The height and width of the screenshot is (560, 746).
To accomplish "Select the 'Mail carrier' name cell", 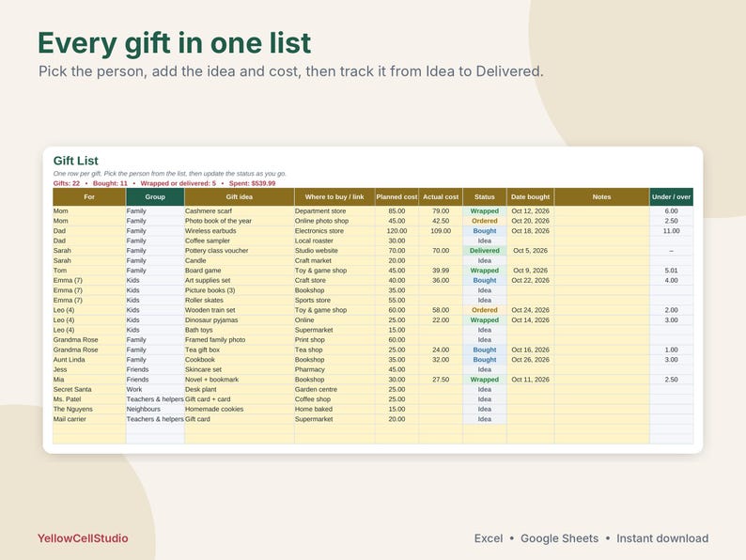I will (89, 419).
